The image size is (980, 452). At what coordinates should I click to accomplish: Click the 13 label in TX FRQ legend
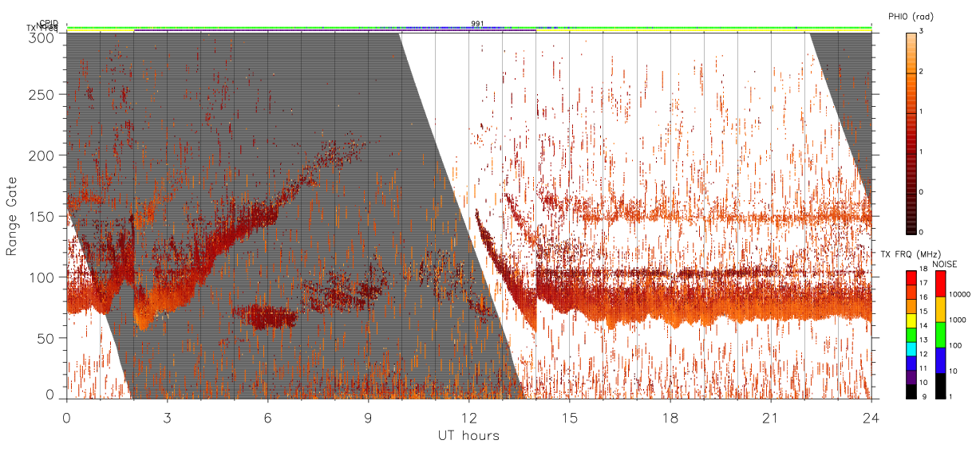coord(924,341)
